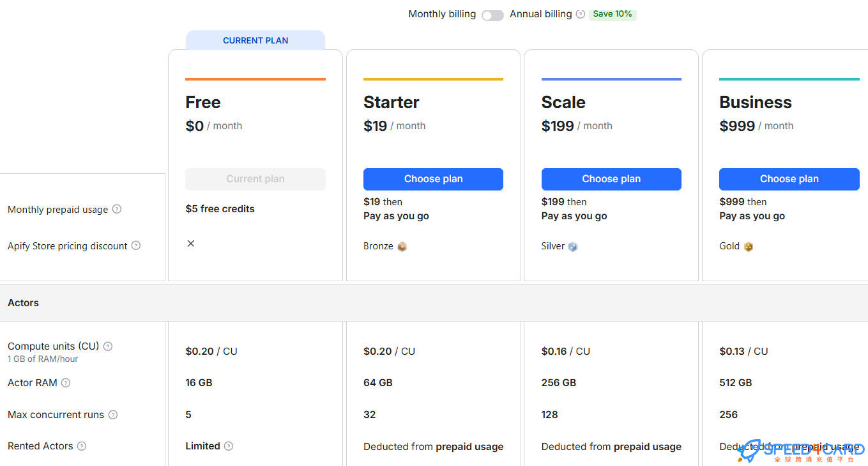
Task: Choose the Scale plan
Action: (611, 179)
